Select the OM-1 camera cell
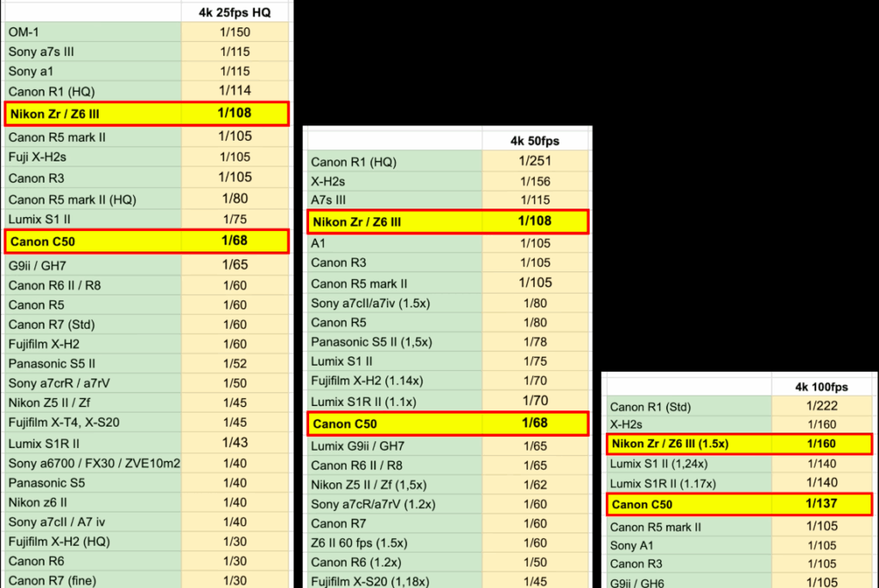 click(93, 32)
